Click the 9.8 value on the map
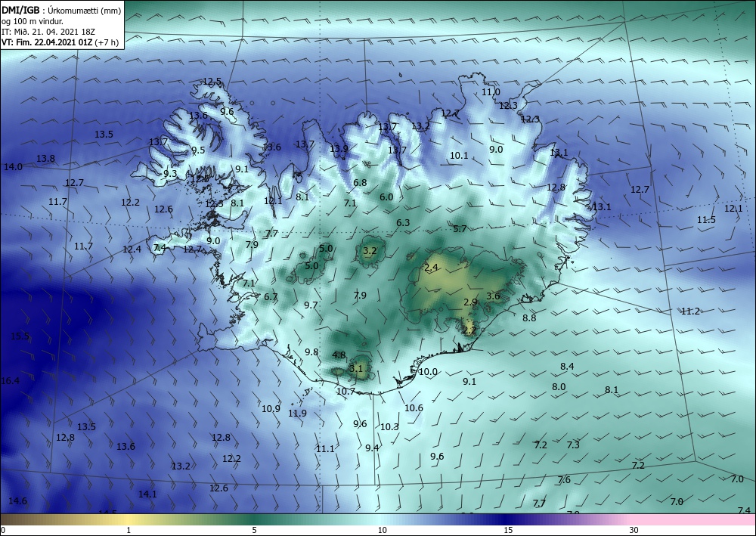This screenshot has width=756, height=536. coord(311,352)
